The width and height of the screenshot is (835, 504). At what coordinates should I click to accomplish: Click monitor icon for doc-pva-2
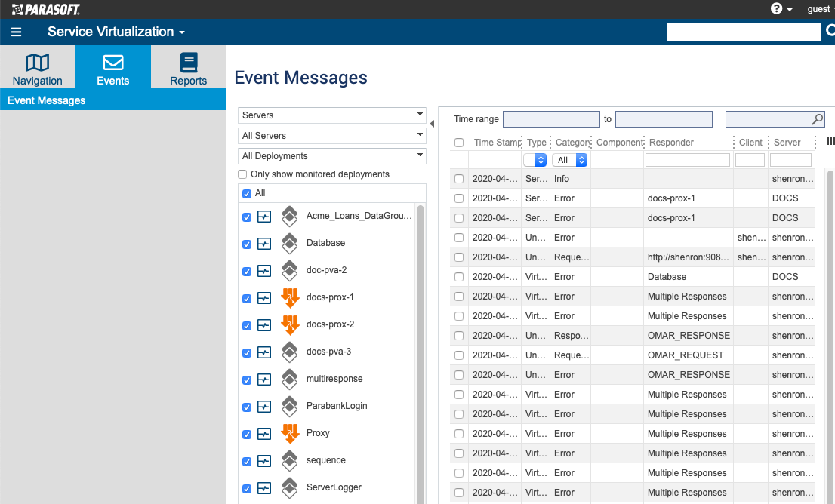pos(264,271)
